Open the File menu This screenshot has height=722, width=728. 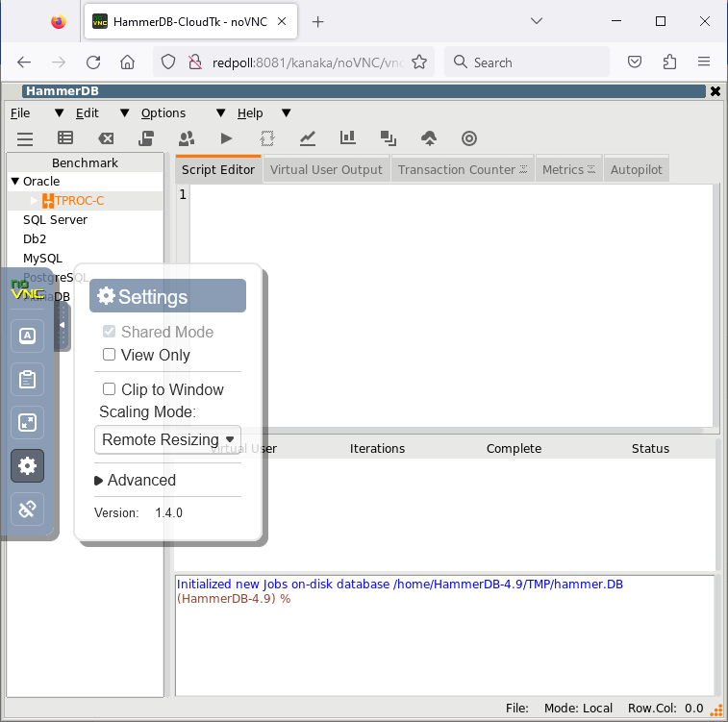(x=20, y=113)
